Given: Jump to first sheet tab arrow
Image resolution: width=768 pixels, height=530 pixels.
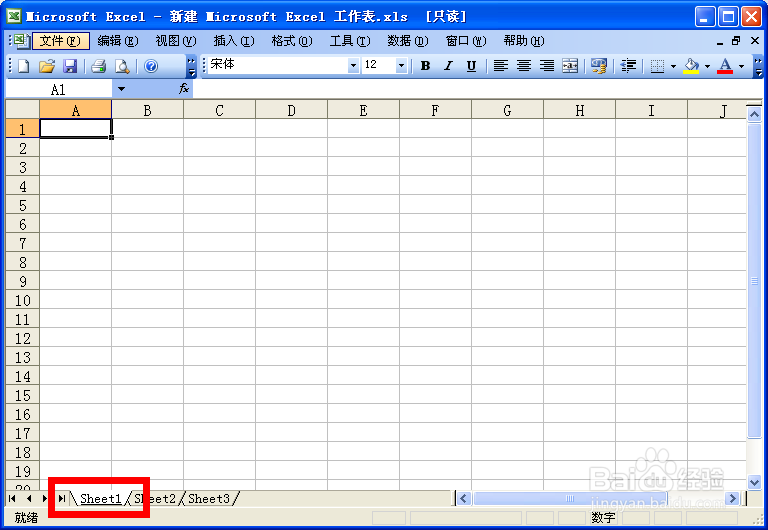Looking at the screenshot, I should [12, 499].
